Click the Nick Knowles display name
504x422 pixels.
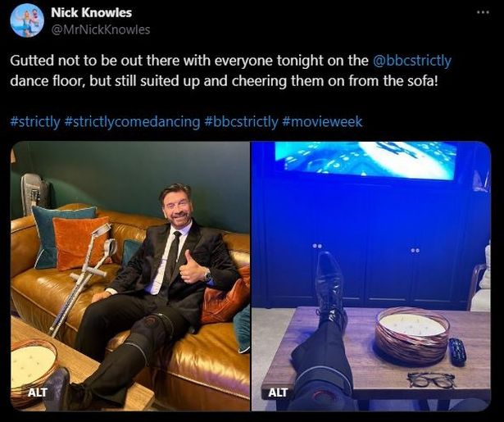[91, 12]
